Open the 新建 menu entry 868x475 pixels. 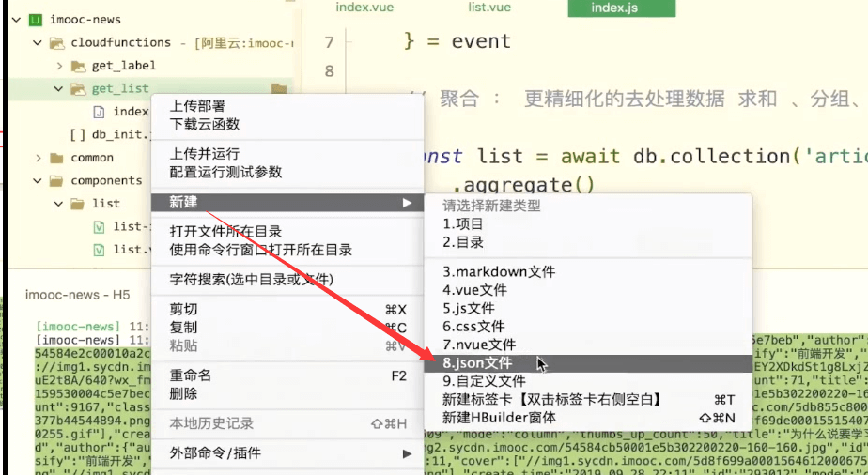coord(287,203)
